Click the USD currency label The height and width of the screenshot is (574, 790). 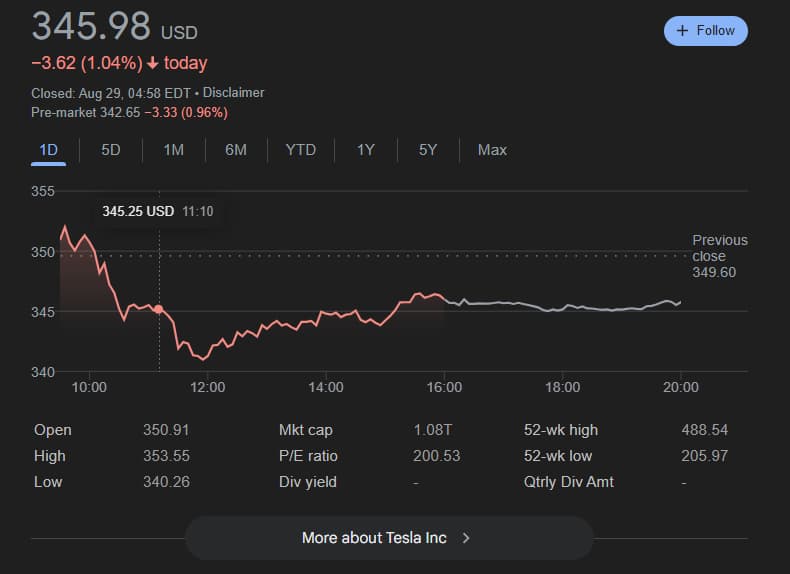(x=179, y=33)
